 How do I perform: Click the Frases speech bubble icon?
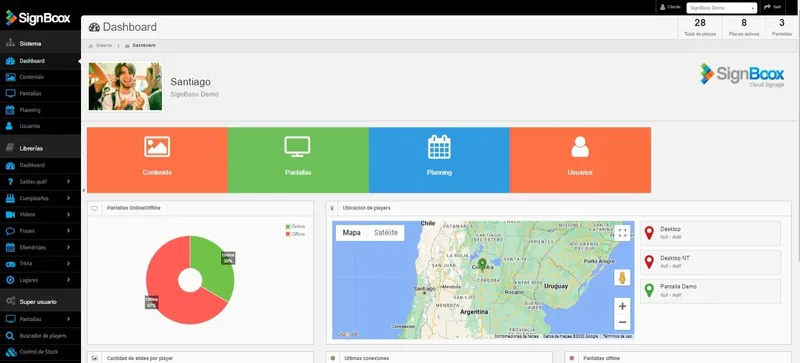click(10, 231)
